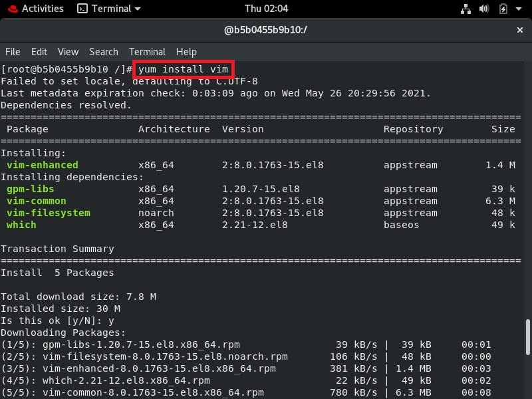Click the 'Dependencies resolved.' line
Viewport: 532px width, 399px height.
pos(66,105)
